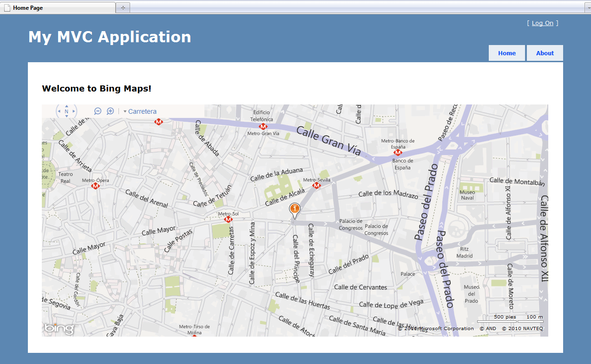Go to the Home navigation tab
Screen dimensions: 591x364
[x=507, y=53]
